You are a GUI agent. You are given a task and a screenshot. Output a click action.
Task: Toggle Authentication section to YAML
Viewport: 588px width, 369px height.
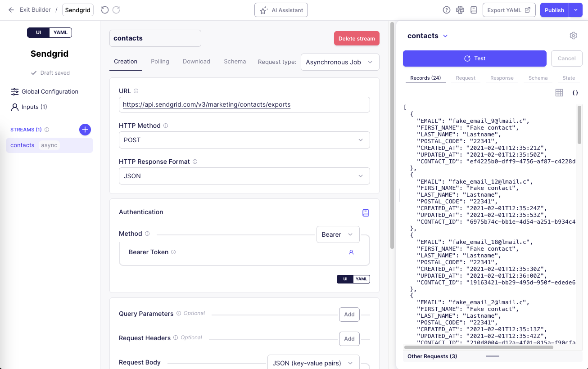coord(362,279)
